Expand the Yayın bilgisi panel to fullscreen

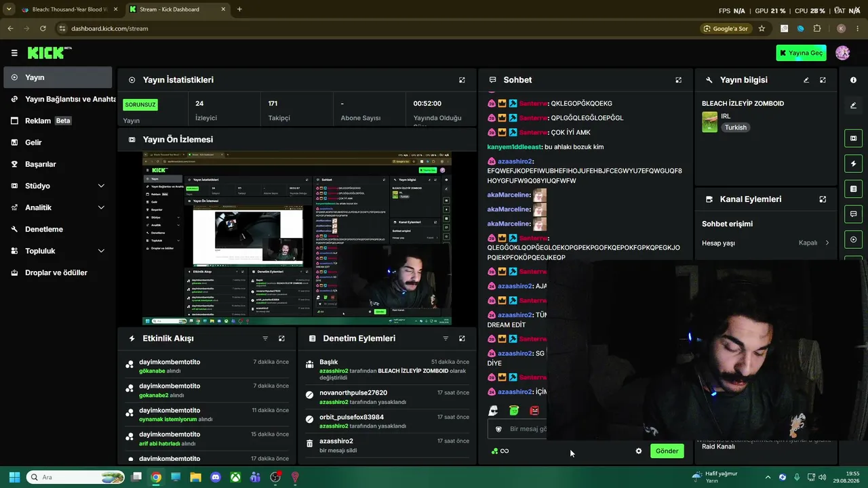[823, 80]
